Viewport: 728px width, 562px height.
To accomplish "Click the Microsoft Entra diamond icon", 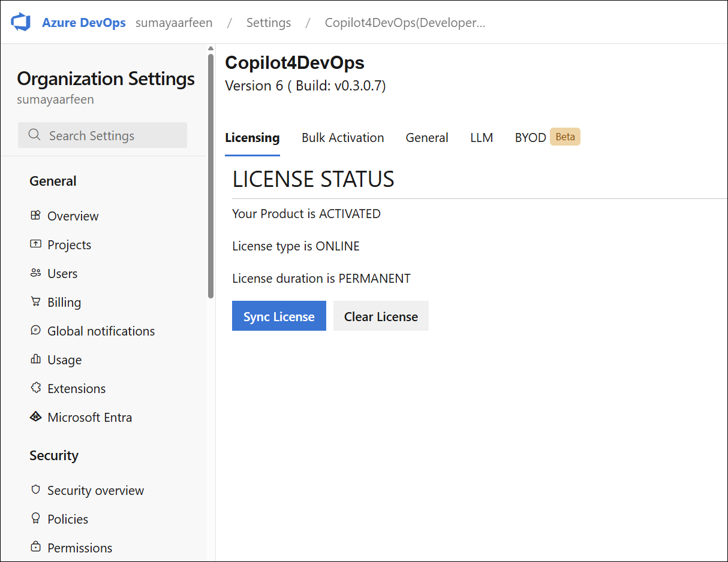I will (35, 416).
